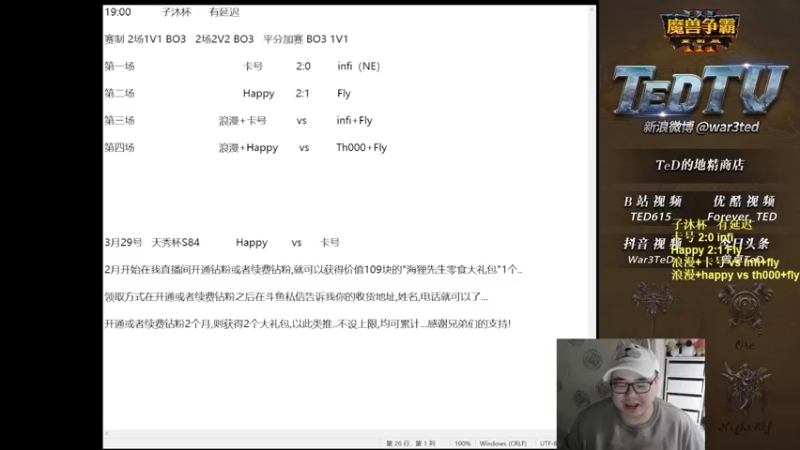800x450 pixels.
Task: Click the '第一场' row label
Action: click(119, 66)
